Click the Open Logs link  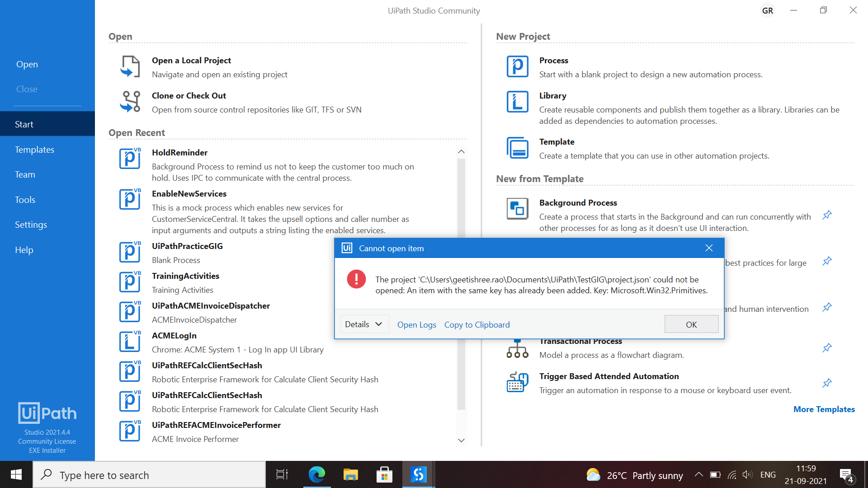coord(416,324)
